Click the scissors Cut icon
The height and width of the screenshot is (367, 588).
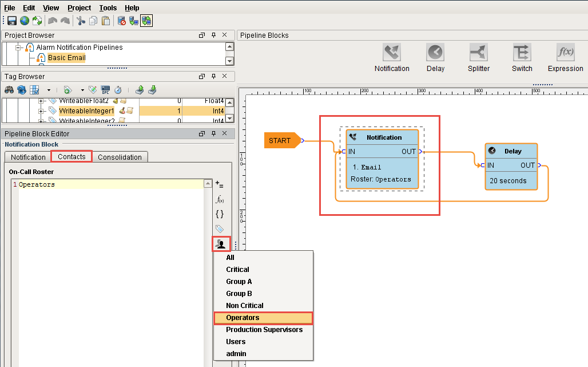81,21
